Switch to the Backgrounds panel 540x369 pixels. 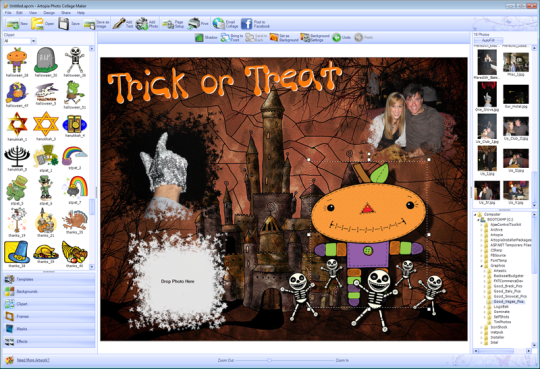49,292
